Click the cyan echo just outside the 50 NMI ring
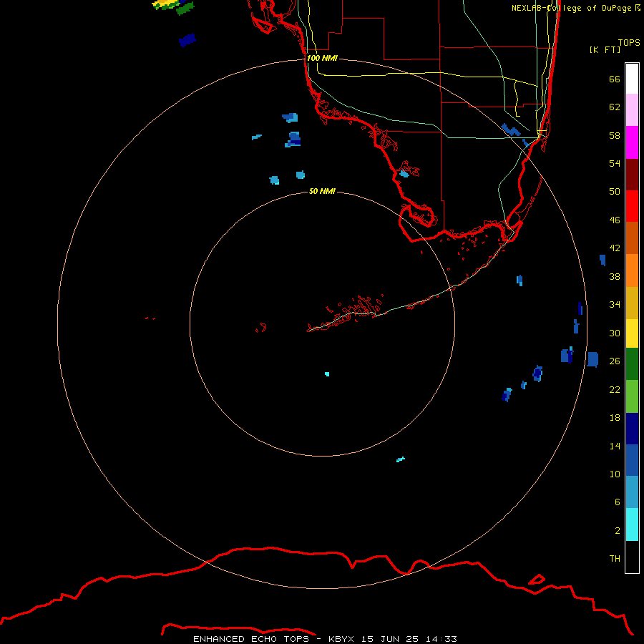 (401, 459)
